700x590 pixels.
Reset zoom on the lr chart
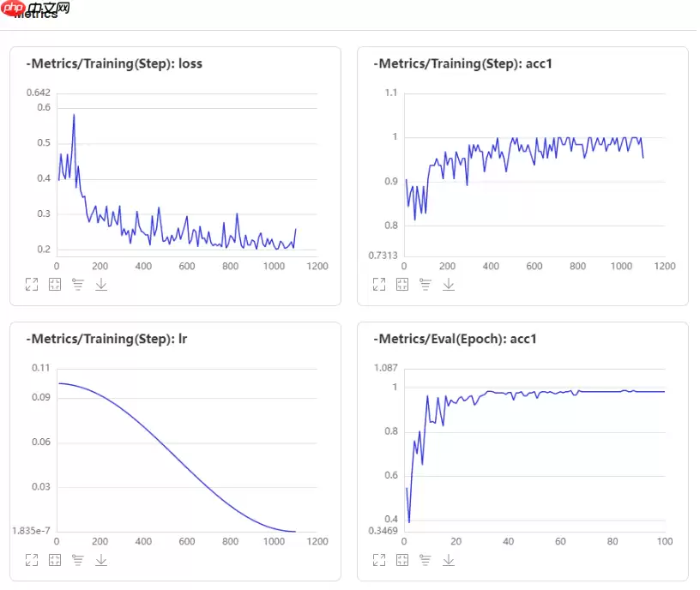point(55,560)
